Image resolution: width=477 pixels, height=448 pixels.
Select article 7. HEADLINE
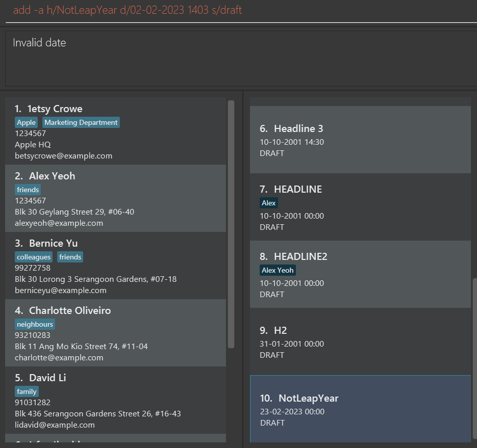pyautogui.click(x=360, y=207)
